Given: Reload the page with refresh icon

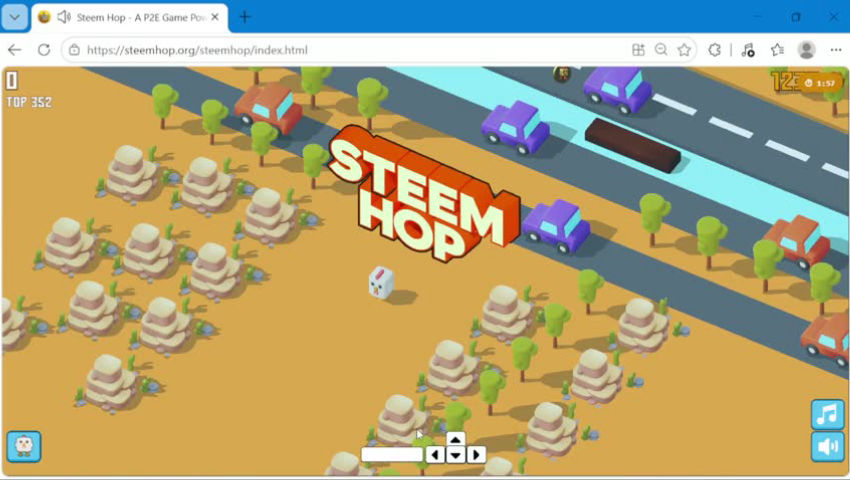Looking at the screenshot, I should pos(44,50).
